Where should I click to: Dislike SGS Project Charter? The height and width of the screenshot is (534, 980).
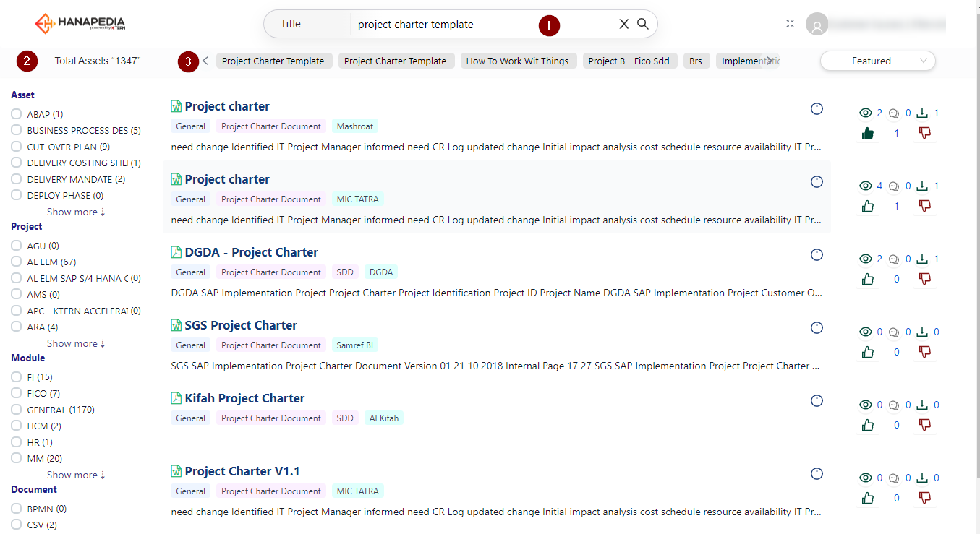tap(924, 352)
